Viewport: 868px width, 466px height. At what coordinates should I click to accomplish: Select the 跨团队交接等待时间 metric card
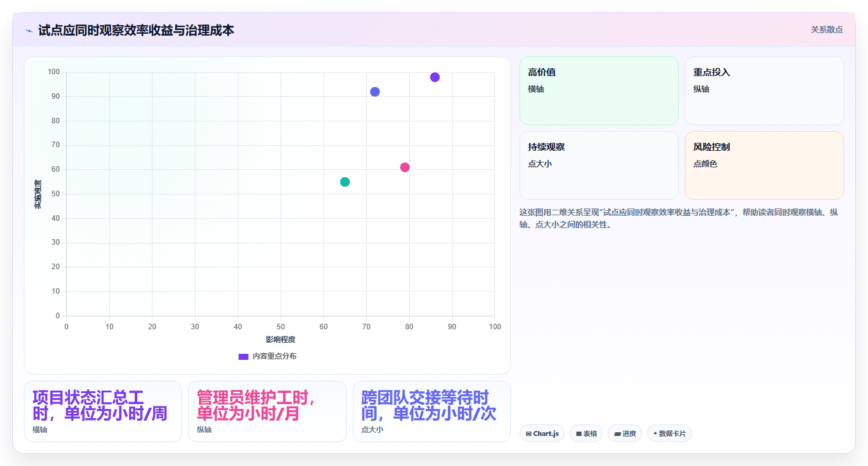coord(432,411)
